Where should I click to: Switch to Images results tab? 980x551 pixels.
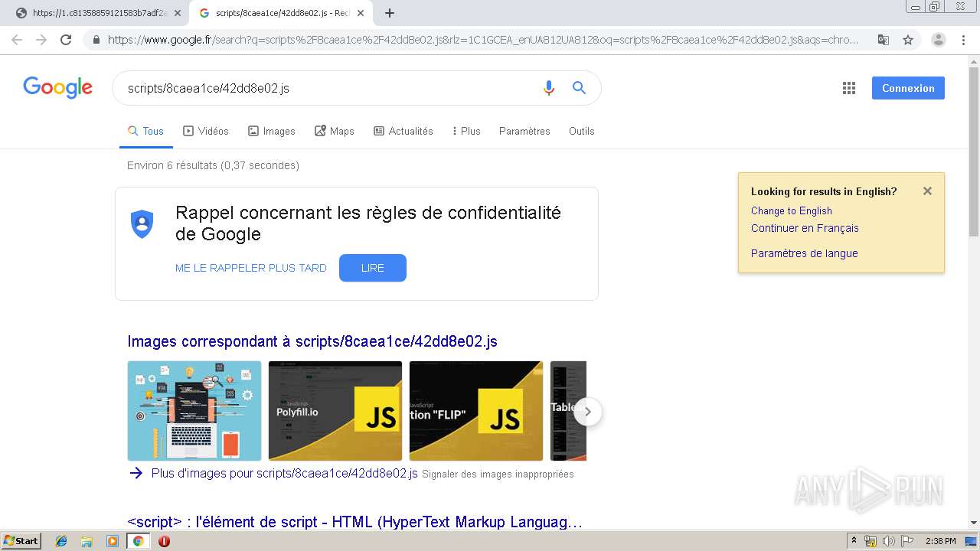(272, 131)
